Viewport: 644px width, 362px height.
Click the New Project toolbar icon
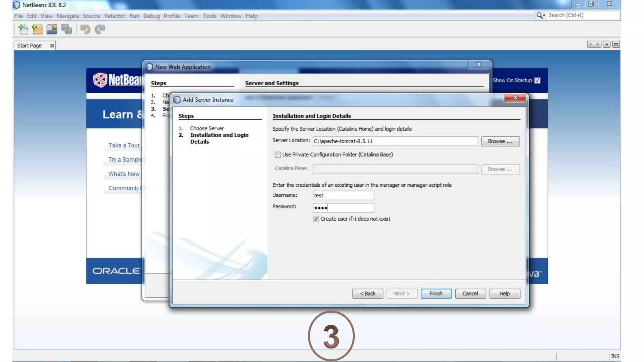(37, 29)
